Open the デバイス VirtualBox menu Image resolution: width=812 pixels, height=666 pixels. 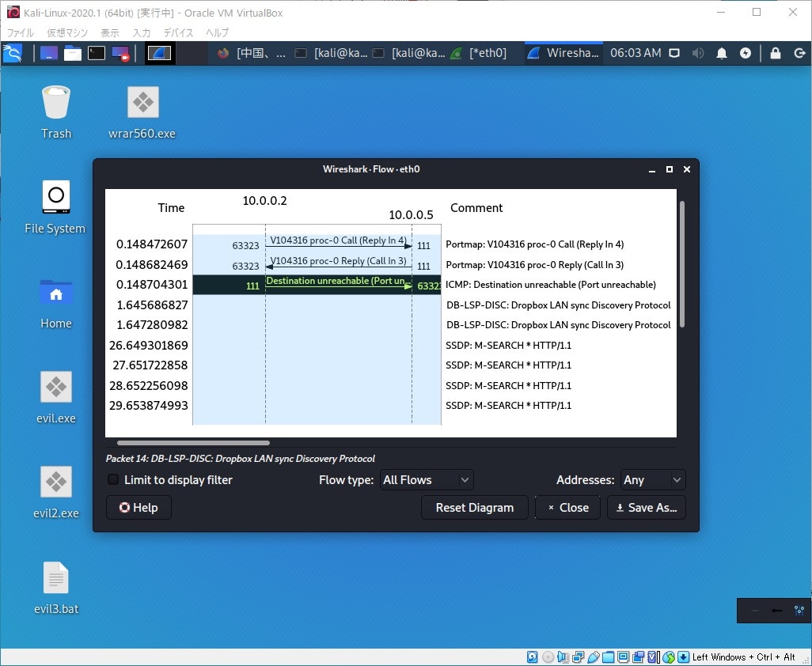178,32
